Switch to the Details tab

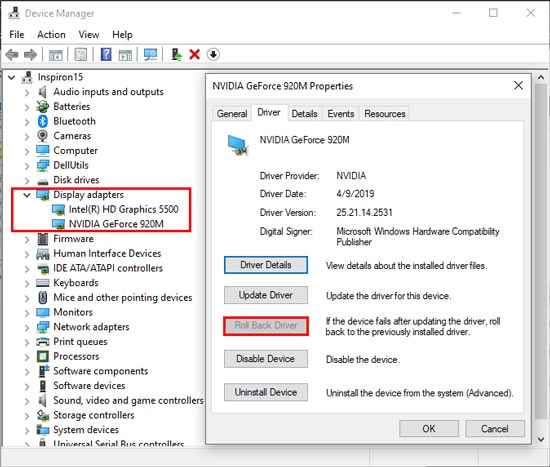pos(304,114)
